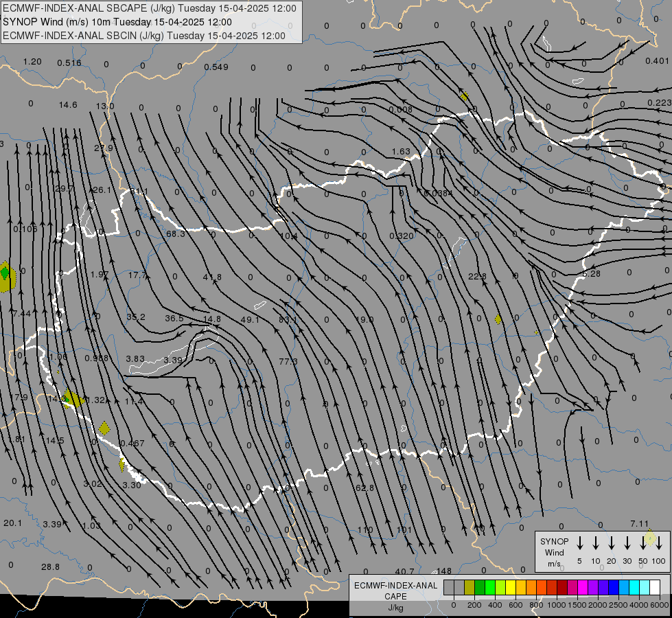This screenshot has height=618, width=672.
Task: Click the 10 m/s wind arrow in the legend
Action: pos(596,542)
